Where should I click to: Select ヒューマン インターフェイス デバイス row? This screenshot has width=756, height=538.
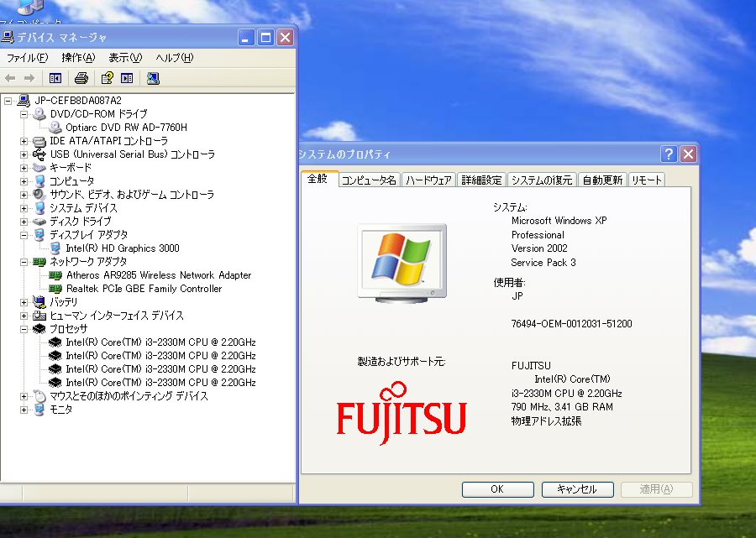(117, 316)
